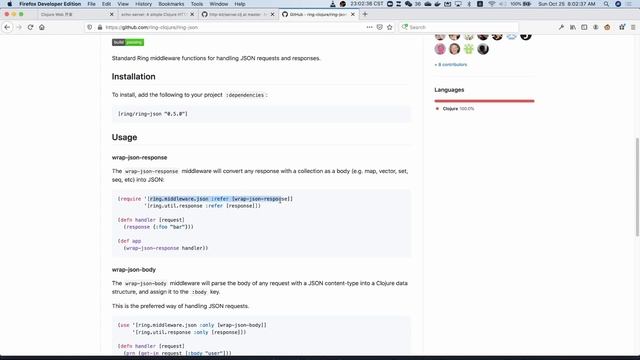Click the build passing badge
Image resolution: width=640 pixels, height=360 pixels.
click(128, 42)
